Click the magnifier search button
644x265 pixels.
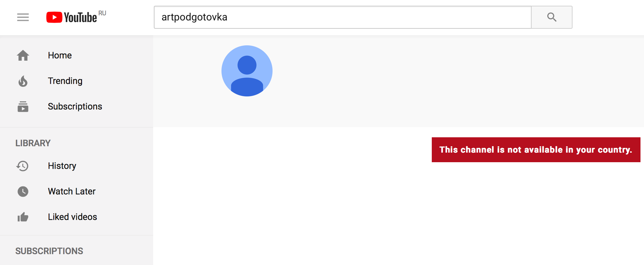click(x=552, y=17)
